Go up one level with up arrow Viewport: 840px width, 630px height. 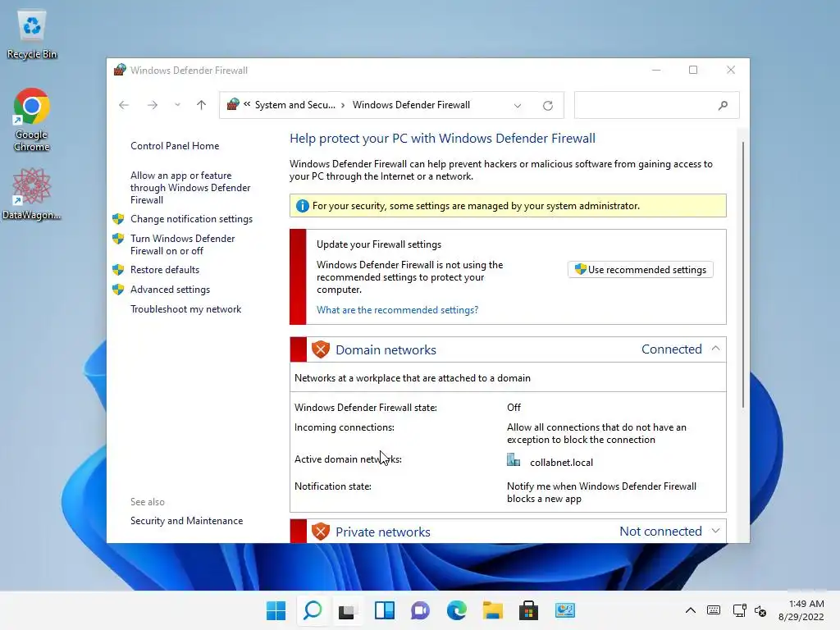coord(201,105)
